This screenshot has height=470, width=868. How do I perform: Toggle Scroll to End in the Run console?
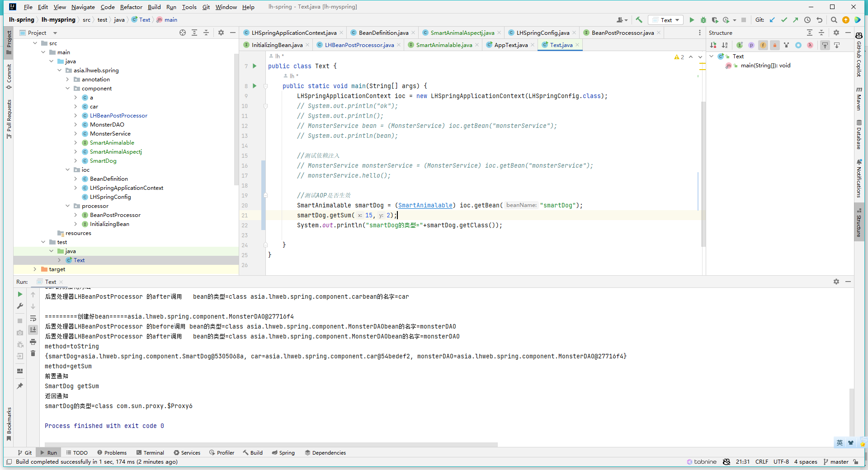[x=33, y=330]
